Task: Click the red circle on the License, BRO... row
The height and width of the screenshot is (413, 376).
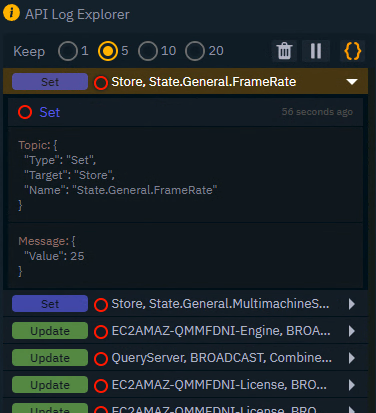Action: pos(101,386)
